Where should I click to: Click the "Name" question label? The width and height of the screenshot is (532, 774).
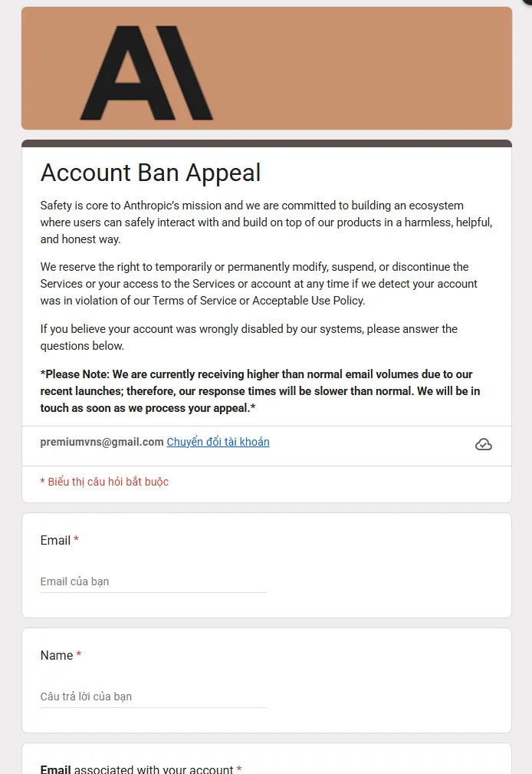(x=57, y=655)
